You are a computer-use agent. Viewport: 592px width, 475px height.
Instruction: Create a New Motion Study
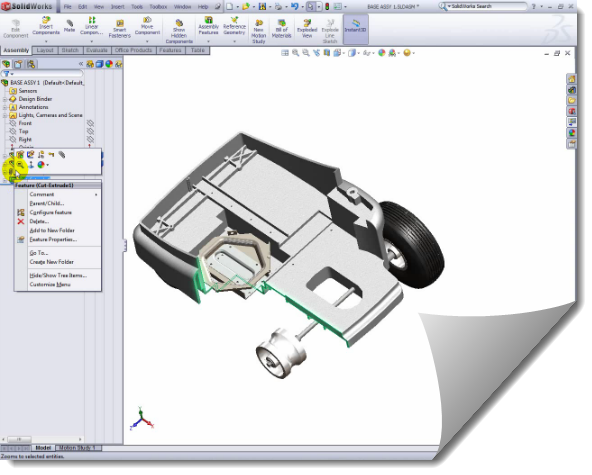(x=259, y=31)
